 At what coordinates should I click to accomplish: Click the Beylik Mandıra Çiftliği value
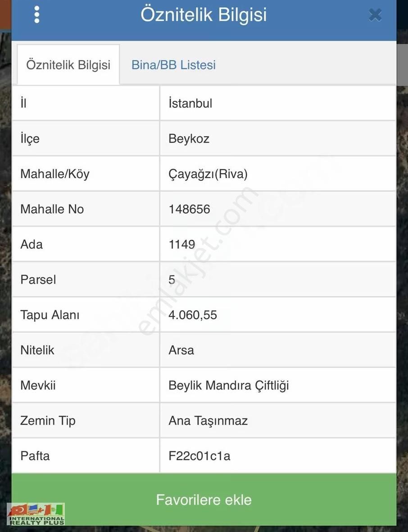229,385
